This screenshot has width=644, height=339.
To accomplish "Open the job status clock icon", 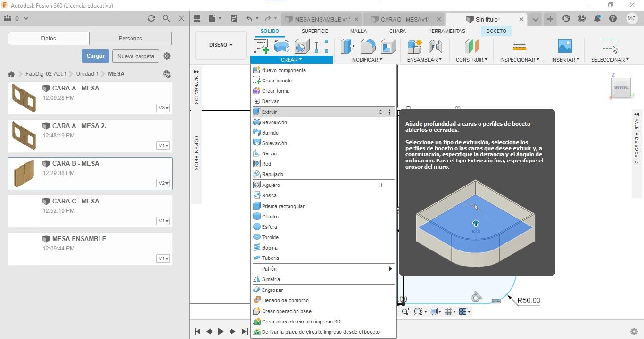I will [x=582, y=19].
